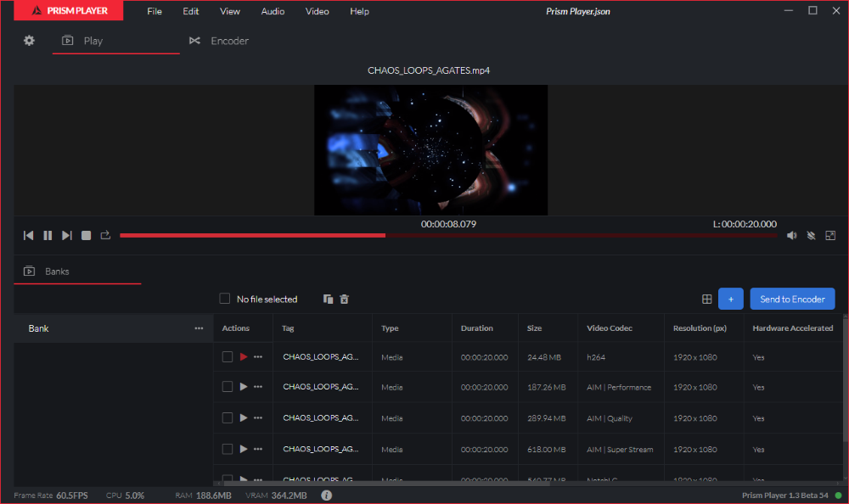Check the No file selected checkbox
This screenshot has height=504, width=849.
[x=224, y=299]
